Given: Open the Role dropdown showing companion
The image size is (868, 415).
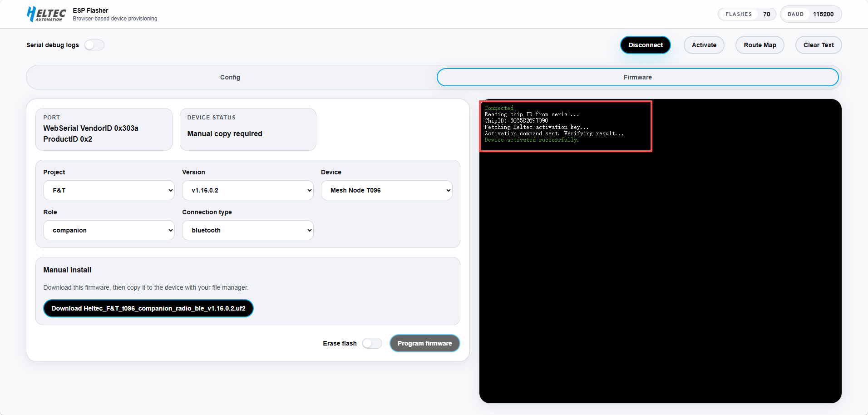Looking at the screenshot, I should pyautogui.click(x=109, y=230).
